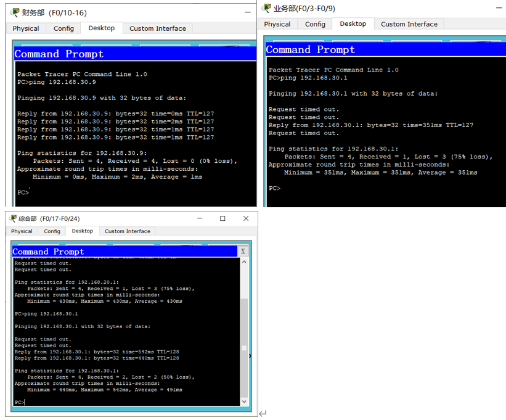
Task: Click Command Prompt title in 财务部 window
Action: 59,54
